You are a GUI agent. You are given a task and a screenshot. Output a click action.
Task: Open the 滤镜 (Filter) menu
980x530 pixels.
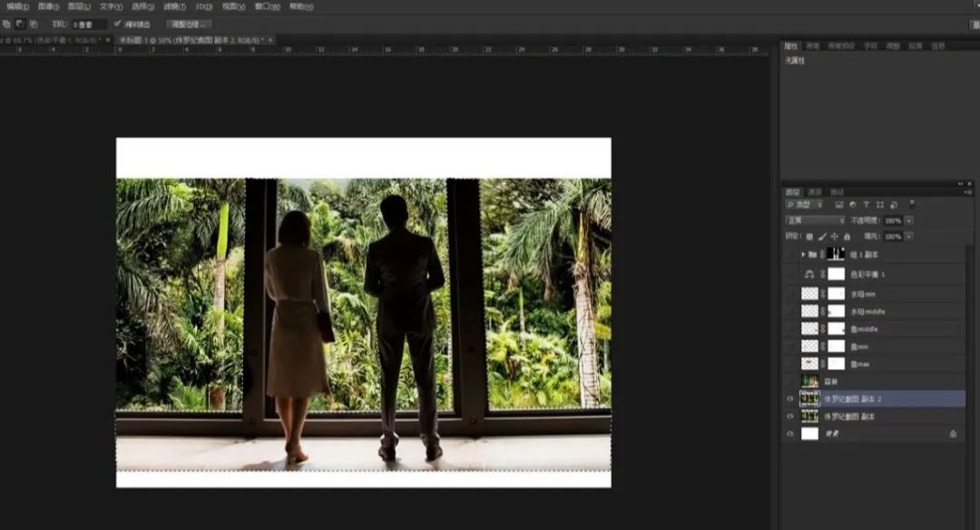coord(174,7)
